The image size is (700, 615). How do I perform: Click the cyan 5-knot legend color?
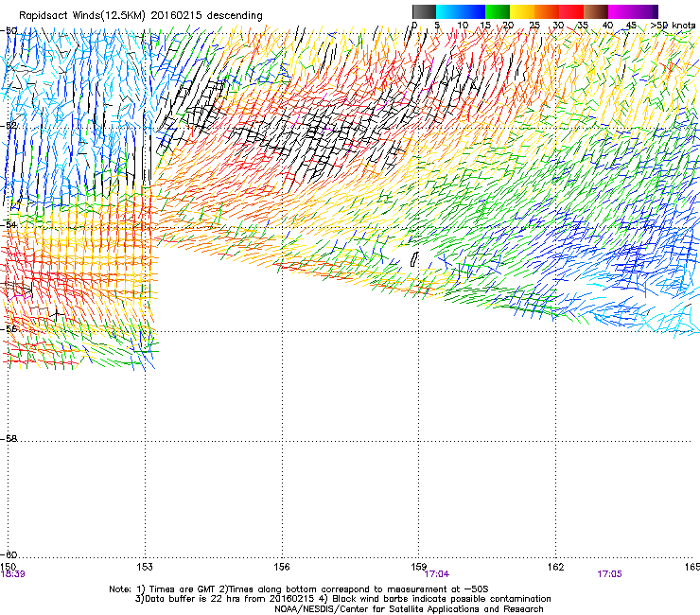(x=447, y=11)
